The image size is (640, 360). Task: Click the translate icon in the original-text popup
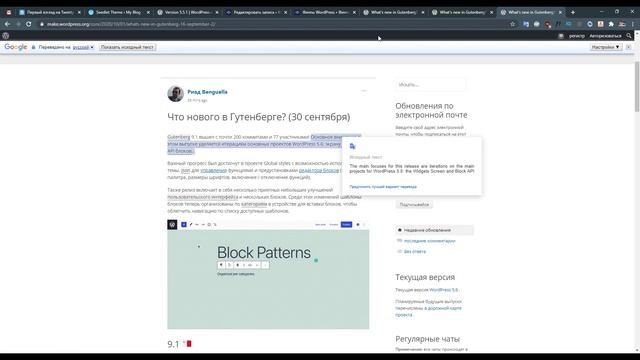(352, 146)
